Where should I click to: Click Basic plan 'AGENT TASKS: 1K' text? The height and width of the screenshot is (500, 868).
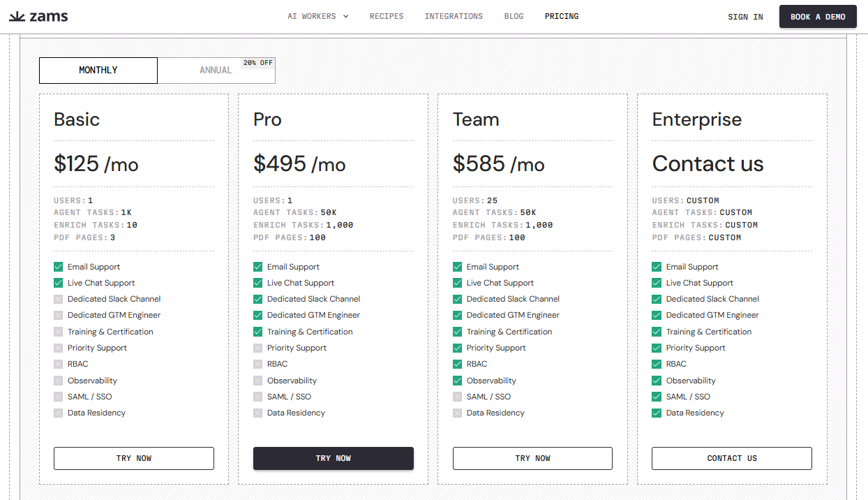(x=93, y=212)
